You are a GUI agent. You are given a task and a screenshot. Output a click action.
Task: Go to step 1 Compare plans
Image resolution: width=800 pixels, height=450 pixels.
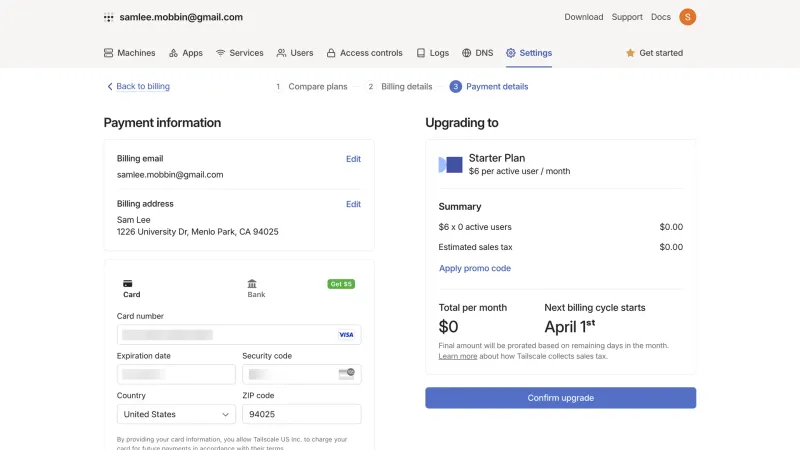[311, 87]
